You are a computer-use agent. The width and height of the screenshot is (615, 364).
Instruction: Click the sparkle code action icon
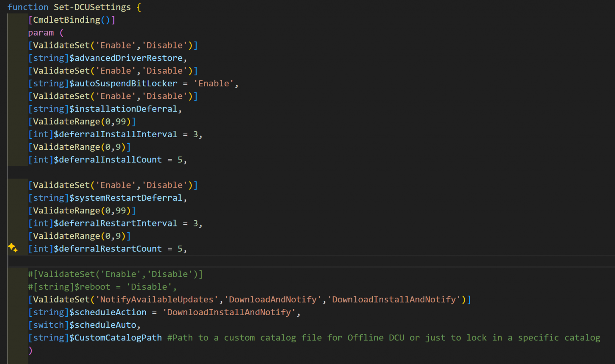coord(12,248)
